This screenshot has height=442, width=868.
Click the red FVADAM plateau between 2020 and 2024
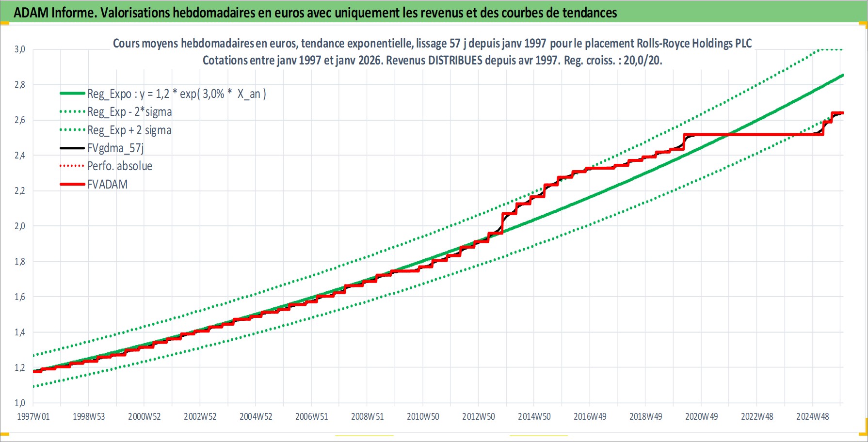point(754,135)
